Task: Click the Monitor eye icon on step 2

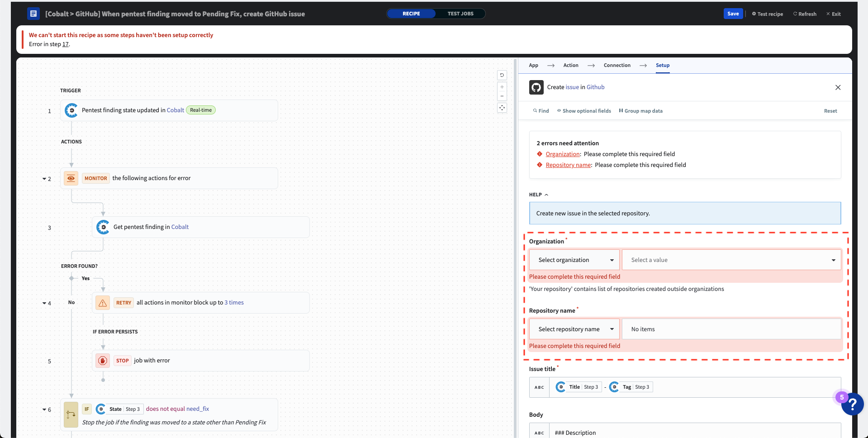Action: 71,178
